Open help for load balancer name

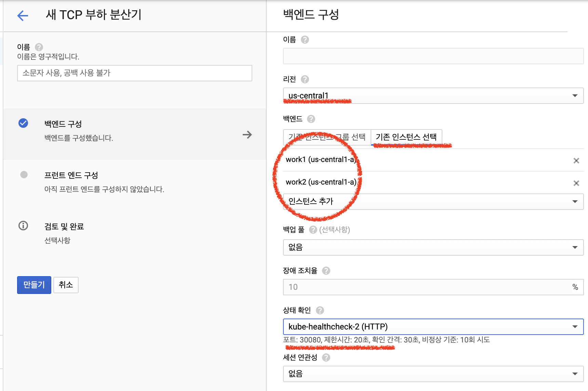point(39,47)
